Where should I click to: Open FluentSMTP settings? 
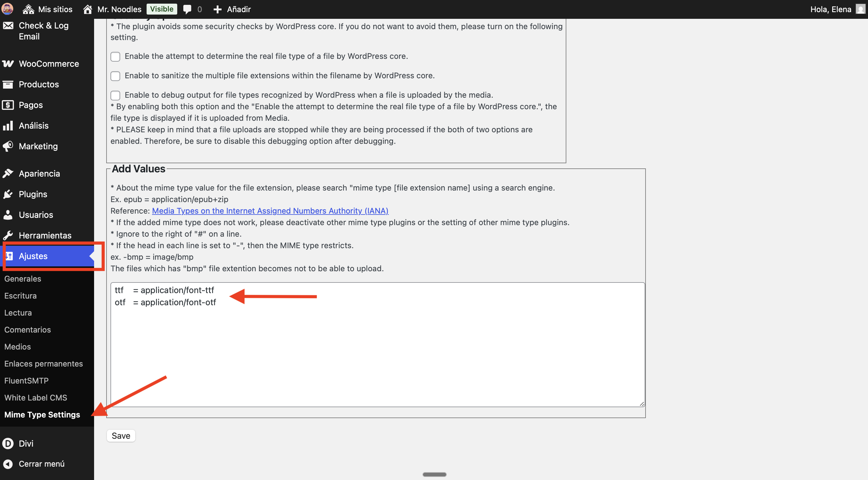[26, 380]
